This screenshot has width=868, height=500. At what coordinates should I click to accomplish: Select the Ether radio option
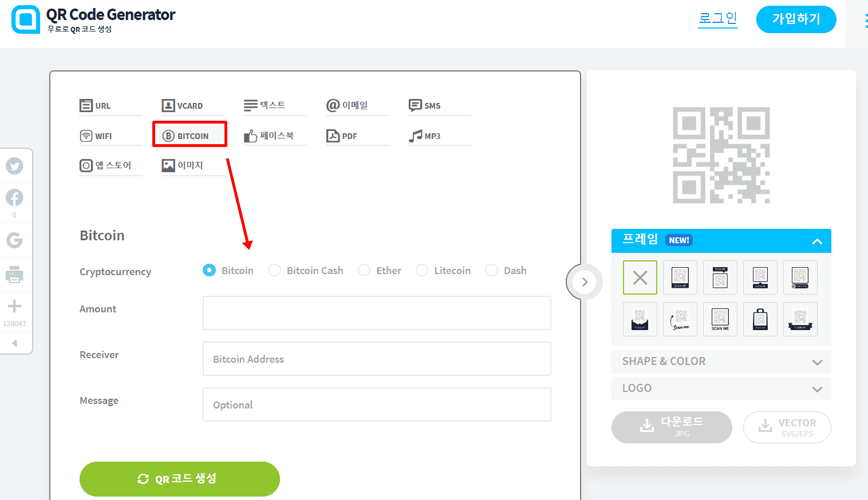[x=364, y=270]
